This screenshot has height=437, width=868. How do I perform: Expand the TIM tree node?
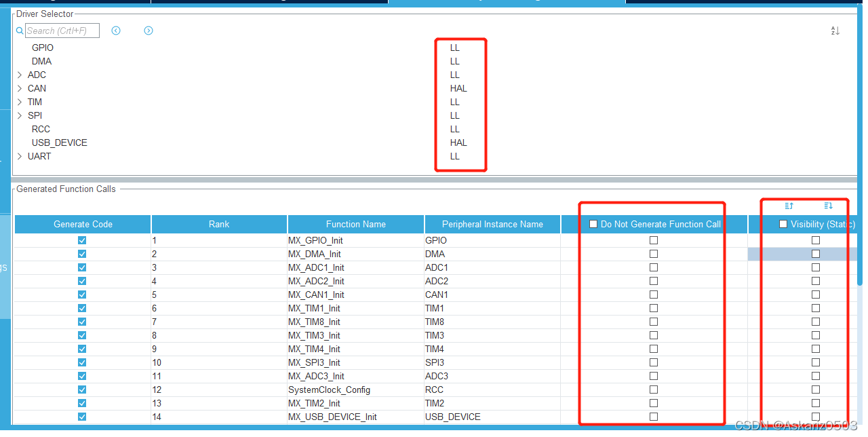pyautogui.click(x=19, y=102)
